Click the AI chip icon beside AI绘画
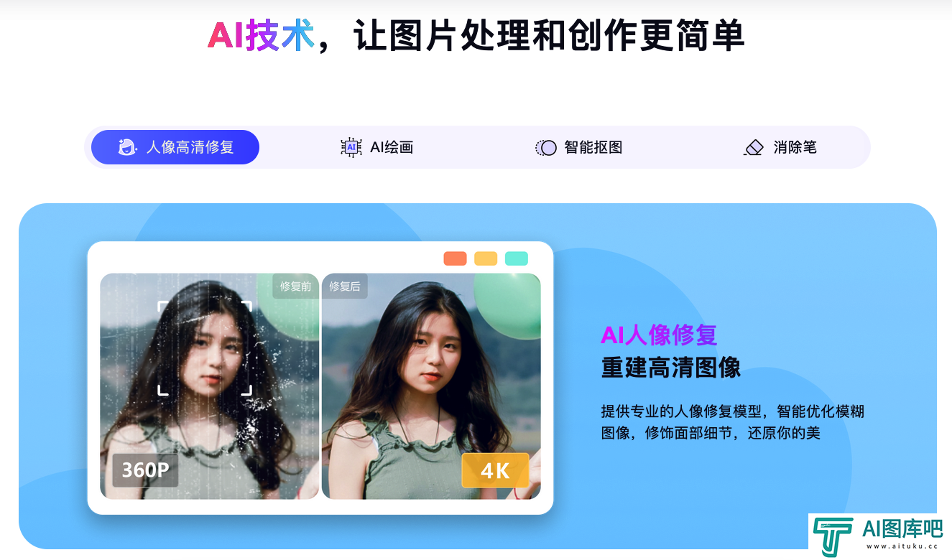952x560 pixels. pos(351,147)
